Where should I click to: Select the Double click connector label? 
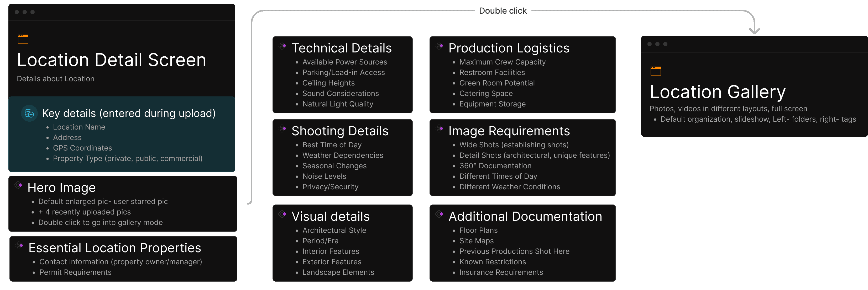pos(503,11)
